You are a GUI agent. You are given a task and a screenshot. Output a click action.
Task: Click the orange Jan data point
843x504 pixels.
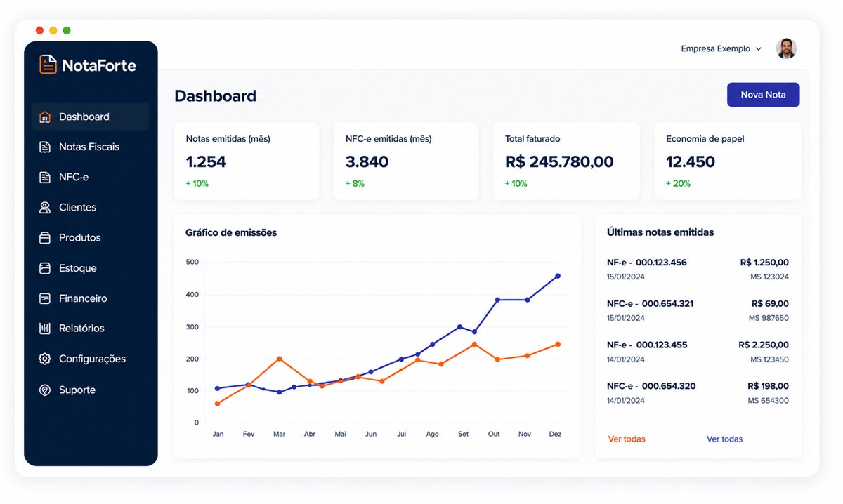click(x=217, y=404)
